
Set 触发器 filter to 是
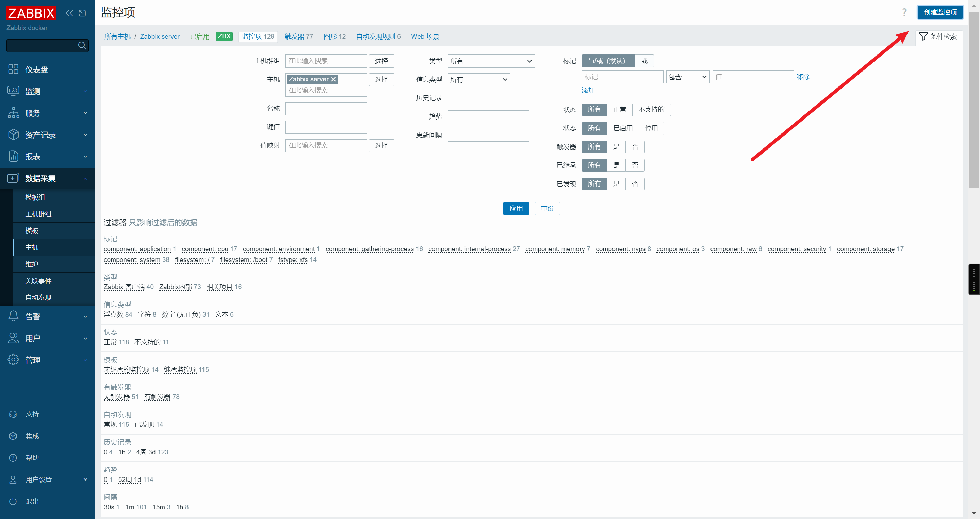(616, 147)
